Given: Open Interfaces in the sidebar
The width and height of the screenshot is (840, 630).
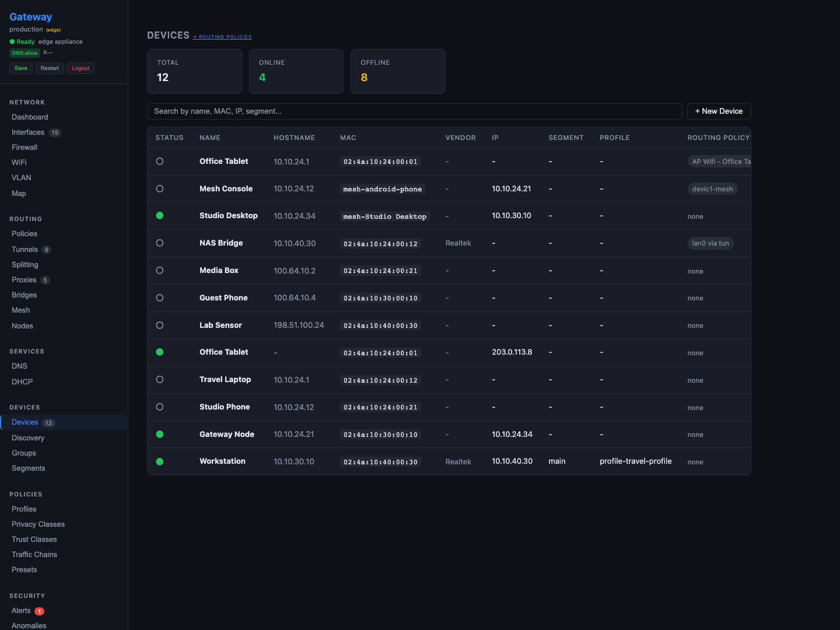Looking at the screenshot, I should [x=28, y=132].
